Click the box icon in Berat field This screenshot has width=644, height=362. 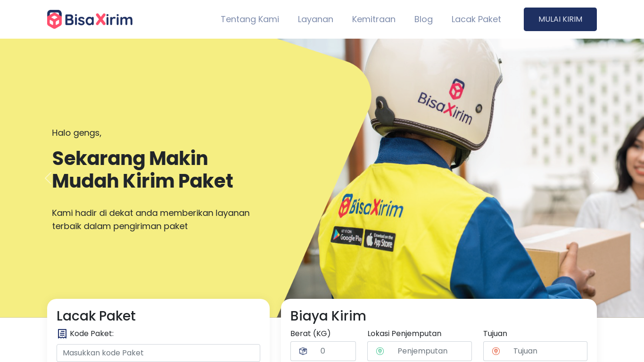[303, 351]
